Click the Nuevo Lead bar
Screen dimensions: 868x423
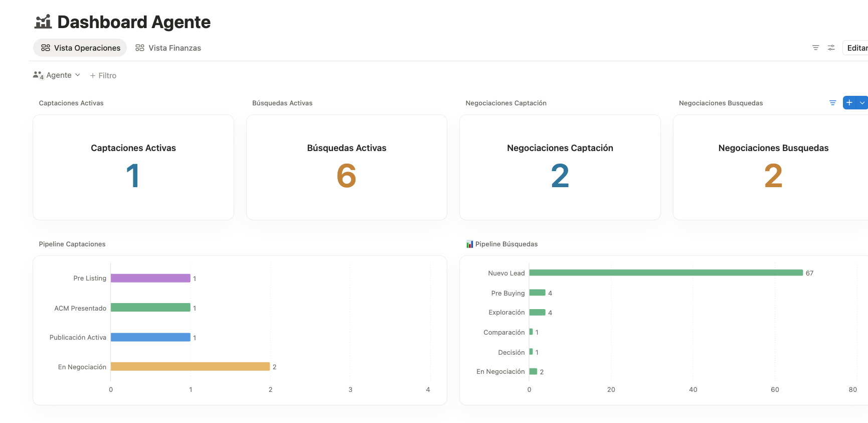pos(666,273)
